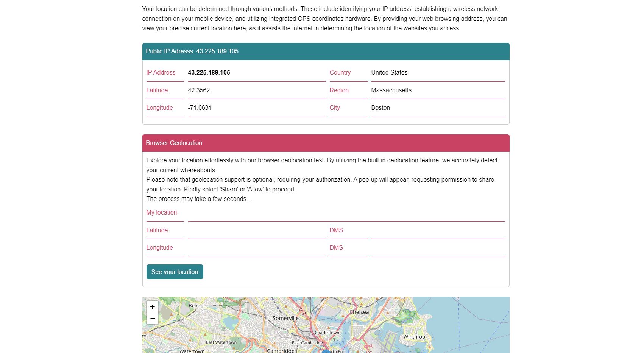
Task: Select the IP address value 43.225.189.105
Action: [x=209, y=72]
